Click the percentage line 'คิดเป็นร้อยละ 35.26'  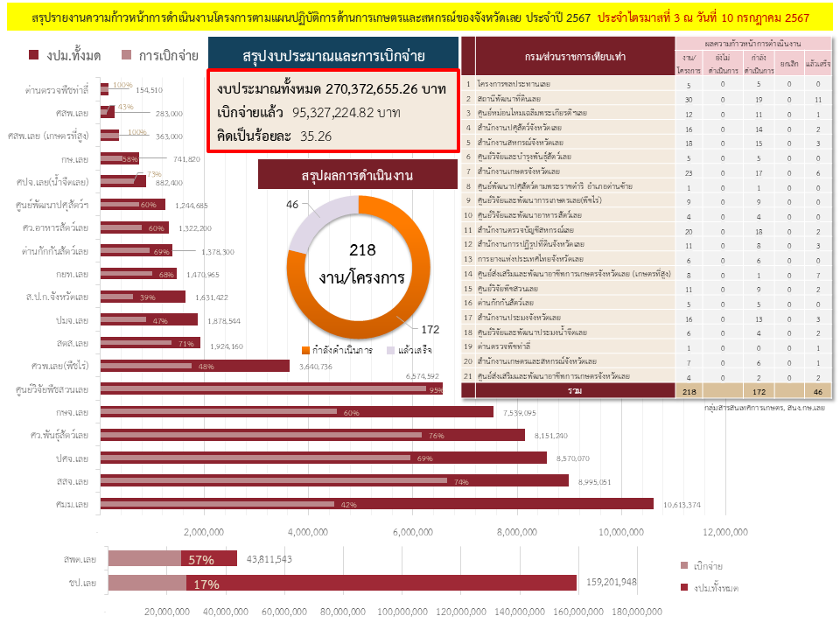(274, 136)
